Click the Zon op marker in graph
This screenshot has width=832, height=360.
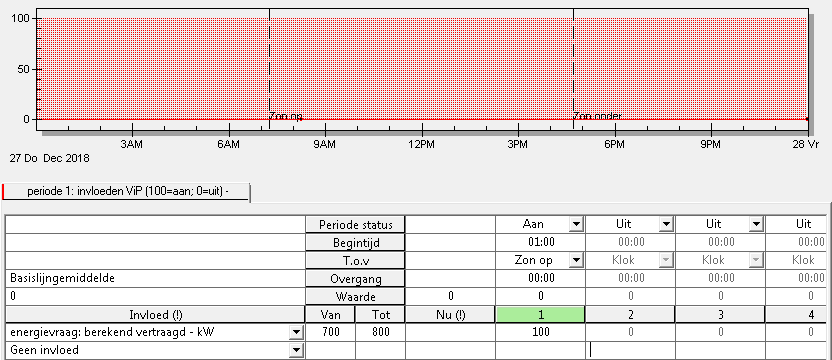click(x=286, y=116)
